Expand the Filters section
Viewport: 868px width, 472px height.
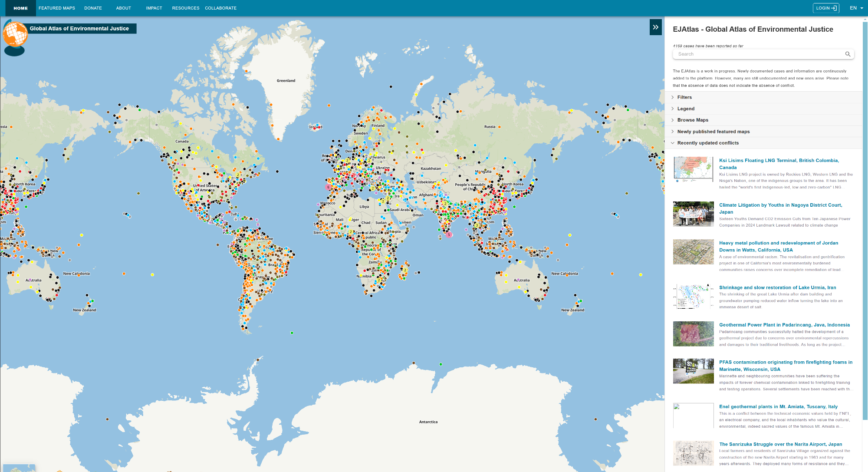[684, 97]
